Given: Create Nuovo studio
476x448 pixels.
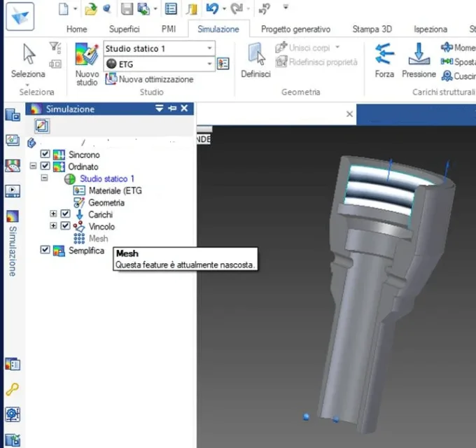Looking at the screenshot, I should [x=87, y=64].
